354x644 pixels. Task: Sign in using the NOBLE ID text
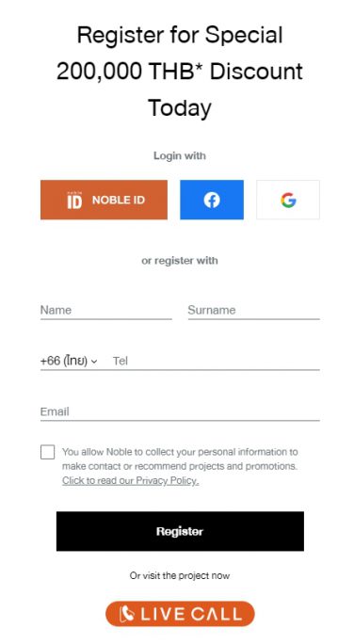click(119, 200)
